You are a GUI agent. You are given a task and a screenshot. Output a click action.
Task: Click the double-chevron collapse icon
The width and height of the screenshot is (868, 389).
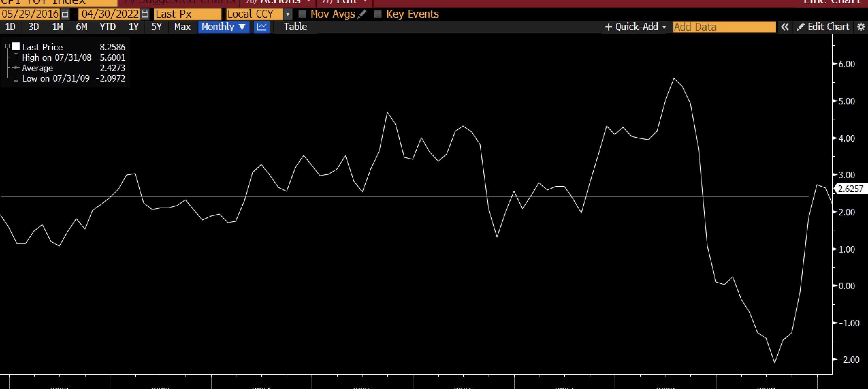[785, 27]
